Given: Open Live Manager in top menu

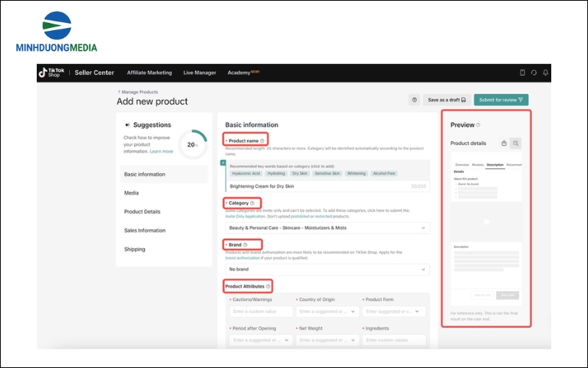Looking at the screenshot, I should click(199, 72).
